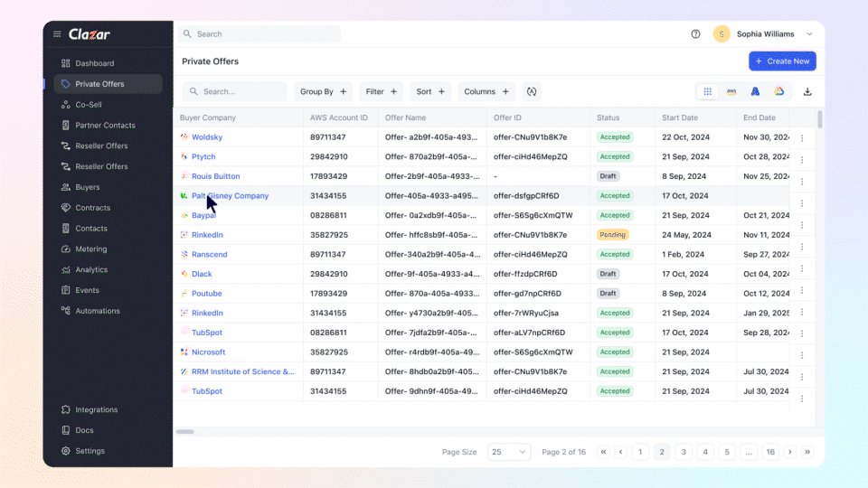Sort by Start Date column header
The image size is (868, 488).
[680, 117]
